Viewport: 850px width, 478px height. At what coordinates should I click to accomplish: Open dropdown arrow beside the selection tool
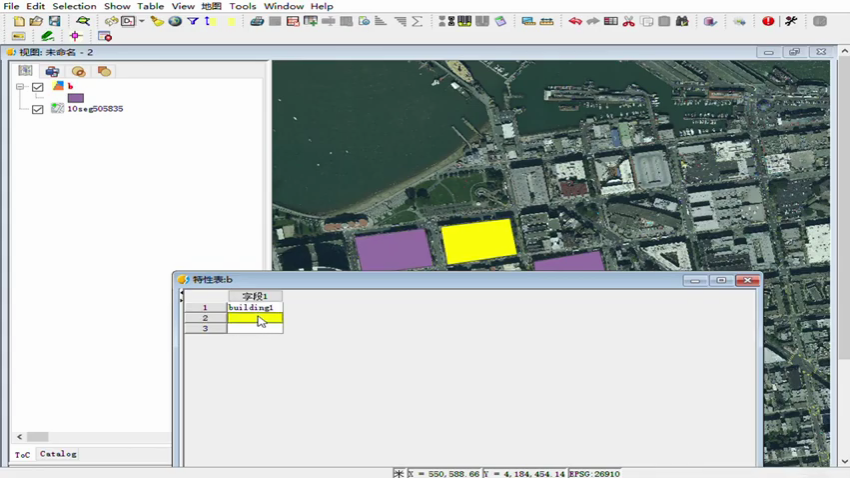[142, 21]
